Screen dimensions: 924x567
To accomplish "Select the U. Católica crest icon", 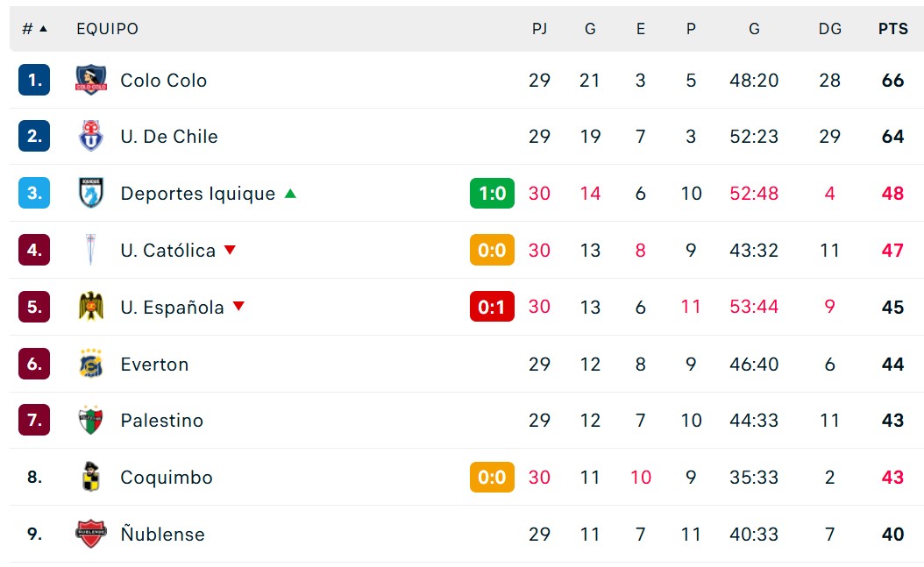I will tap(91, 250).
